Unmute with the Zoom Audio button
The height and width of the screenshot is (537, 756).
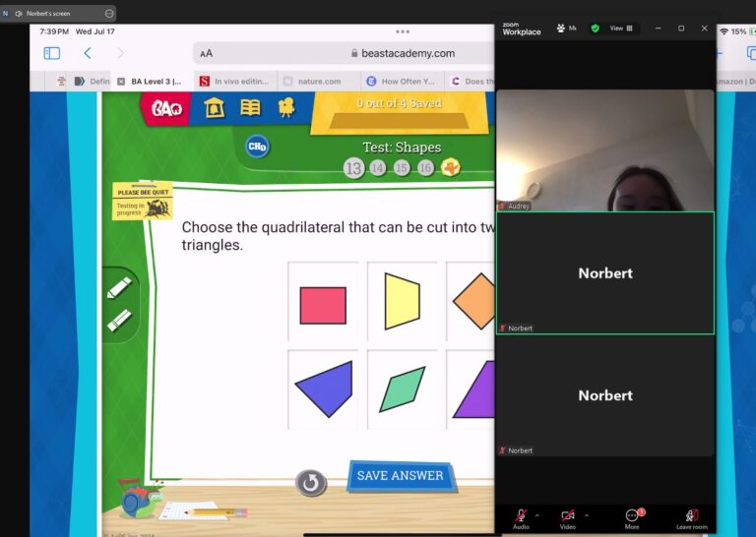[521, 518]
